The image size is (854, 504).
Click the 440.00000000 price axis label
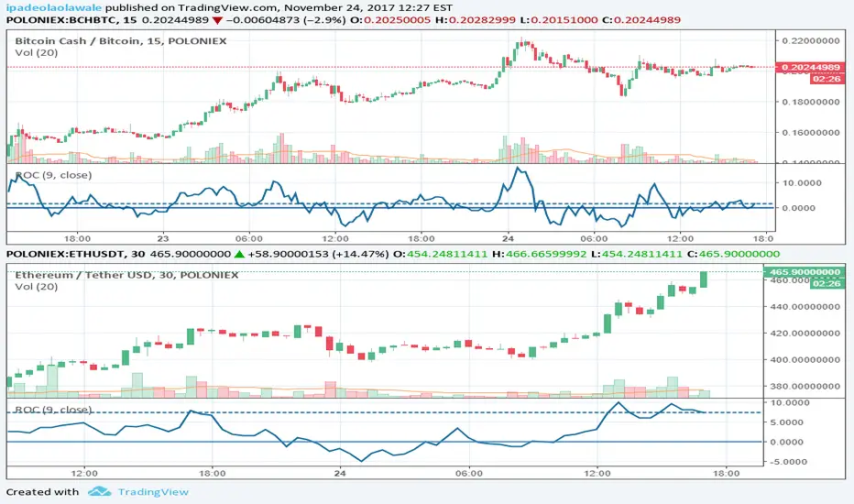pyautogui.click(x=805, y=307)
